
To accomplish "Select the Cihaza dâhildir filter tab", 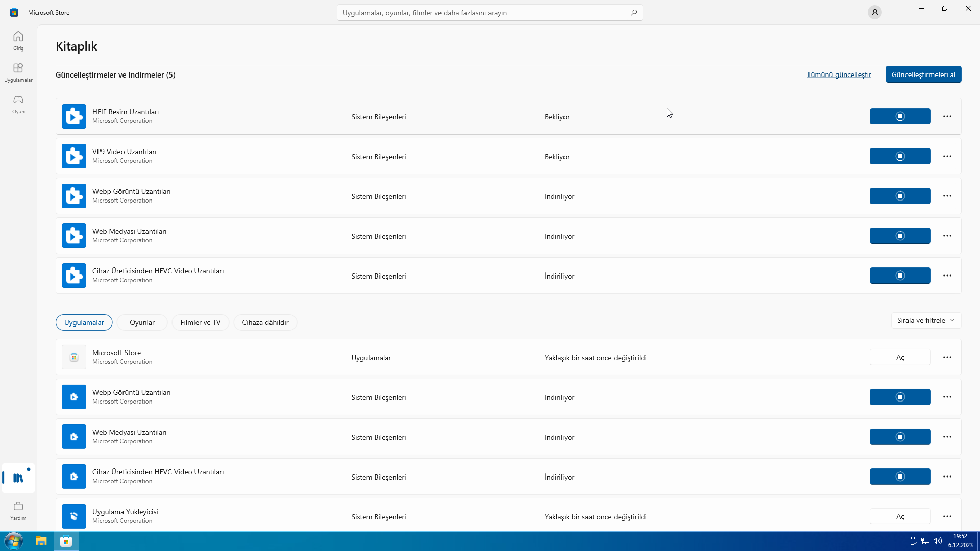I will 265,322.
